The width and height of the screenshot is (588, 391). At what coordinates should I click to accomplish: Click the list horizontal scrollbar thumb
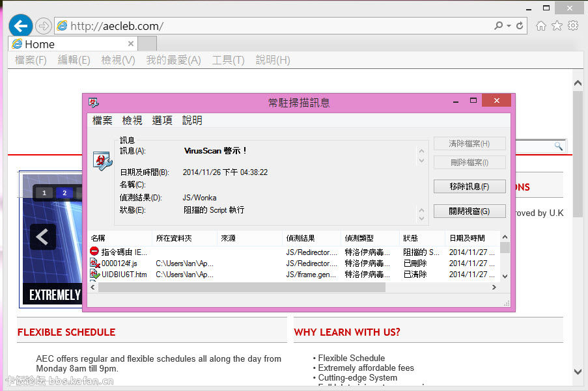242,288
